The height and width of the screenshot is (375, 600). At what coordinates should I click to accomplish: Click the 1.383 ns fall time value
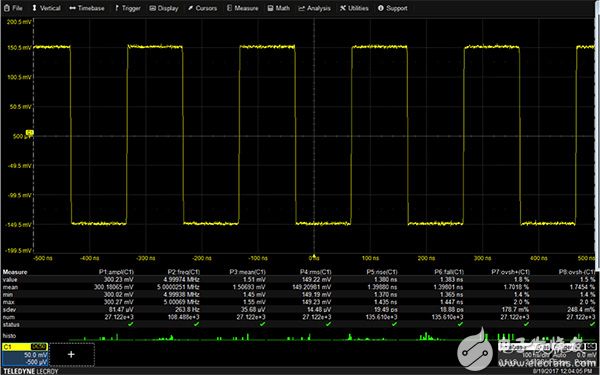pos(452,279)
